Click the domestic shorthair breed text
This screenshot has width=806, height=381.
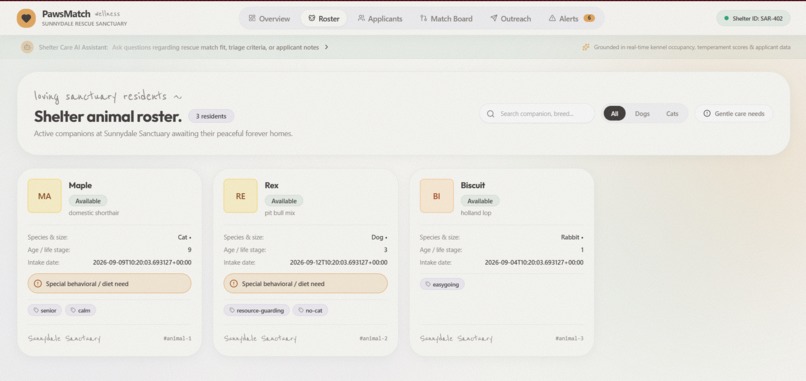(x=94, y=213)
